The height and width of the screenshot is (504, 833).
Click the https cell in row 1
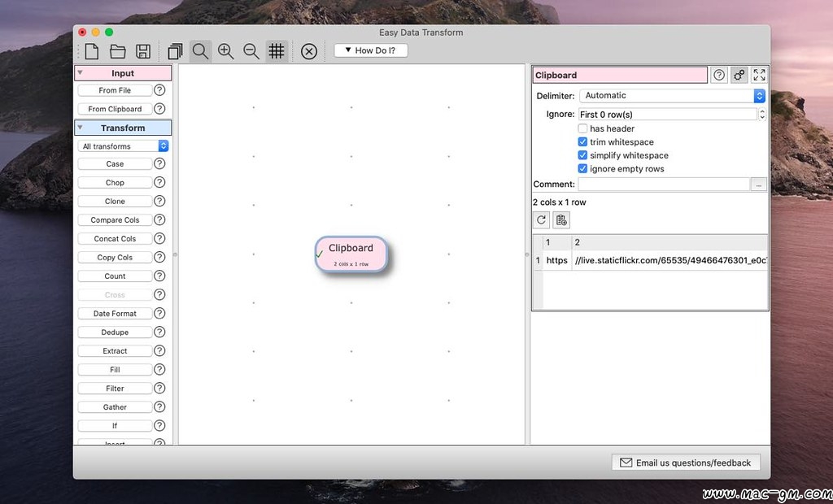pos(556,260)
